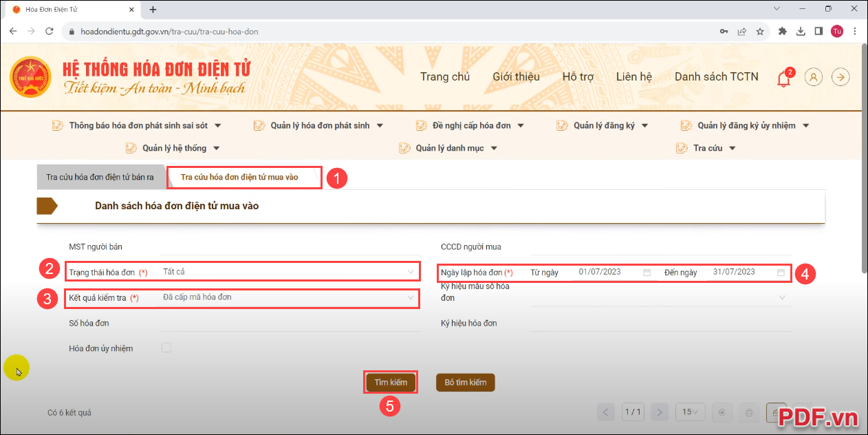Image resolution: width=868 pixels, height=435 pixels.
Task: Switch to Tra cứu hóa đơn điện tử bán ra tab
Action: tap(100, 176)
